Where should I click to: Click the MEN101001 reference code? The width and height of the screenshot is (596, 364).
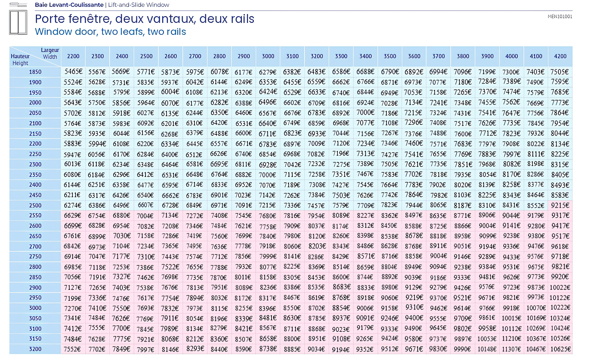click(x=560, y=17)
